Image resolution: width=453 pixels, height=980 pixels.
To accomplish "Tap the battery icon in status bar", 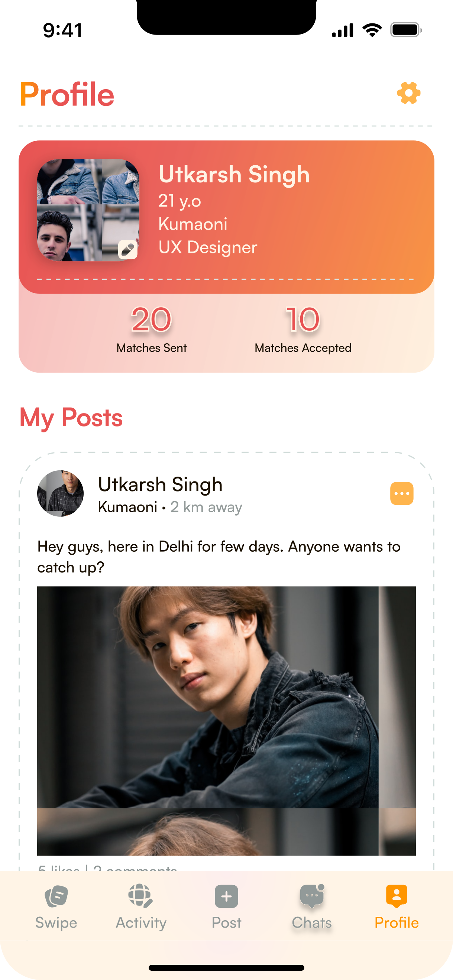I will point(406,30).
